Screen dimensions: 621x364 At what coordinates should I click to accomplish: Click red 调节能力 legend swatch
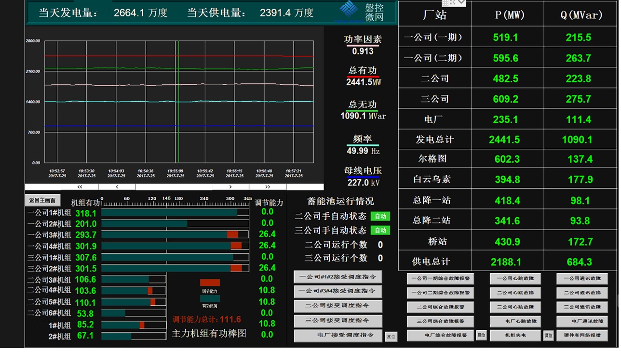click(210, 283)
